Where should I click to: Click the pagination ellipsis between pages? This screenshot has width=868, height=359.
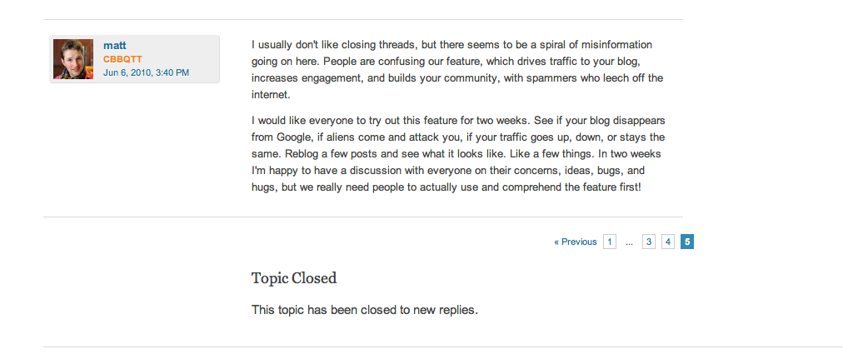tap(629, 242)
